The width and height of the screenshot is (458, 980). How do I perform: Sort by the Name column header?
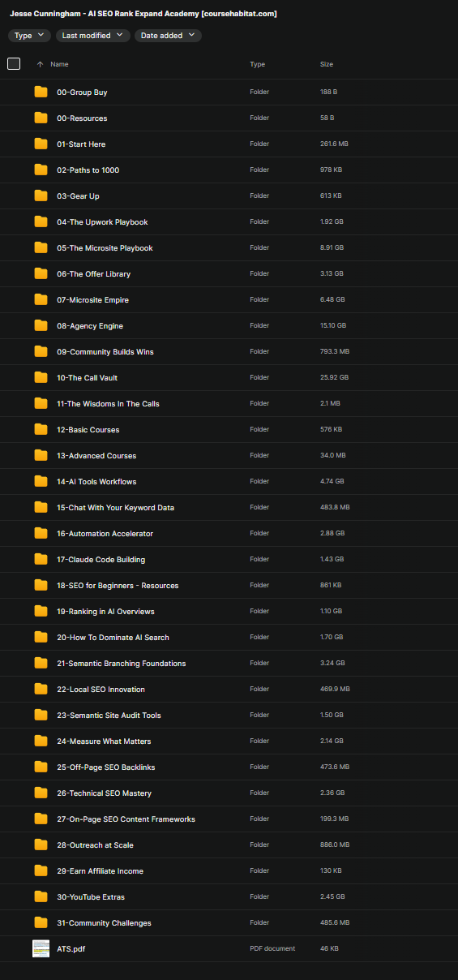pos(59,64)
